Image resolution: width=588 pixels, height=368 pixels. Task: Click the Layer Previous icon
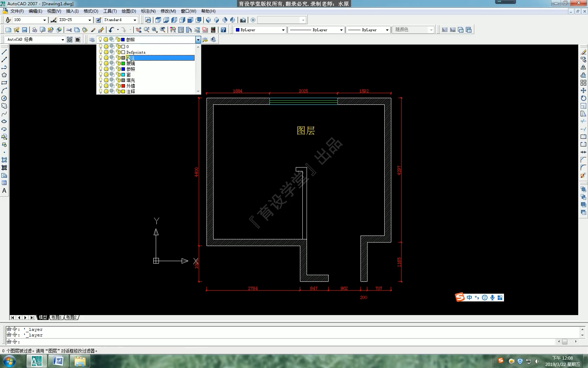(213, 40)
